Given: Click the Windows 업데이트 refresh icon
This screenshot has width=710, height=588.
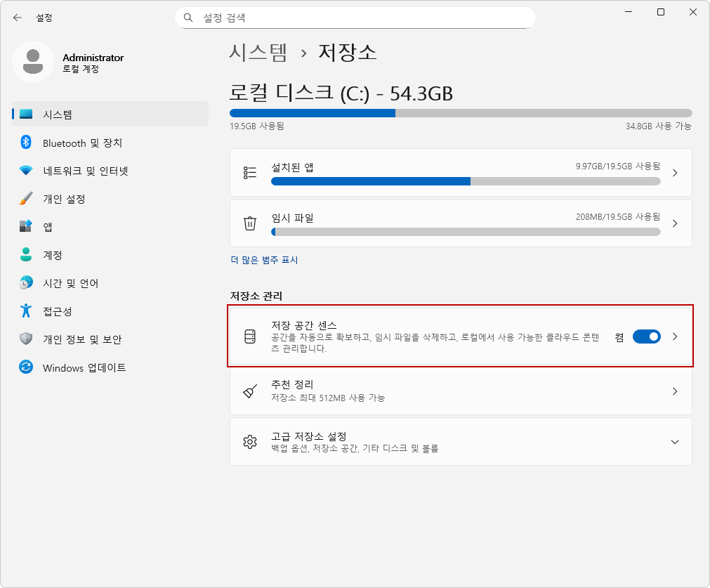Looking at the screenshot, I should click(26, 367).
